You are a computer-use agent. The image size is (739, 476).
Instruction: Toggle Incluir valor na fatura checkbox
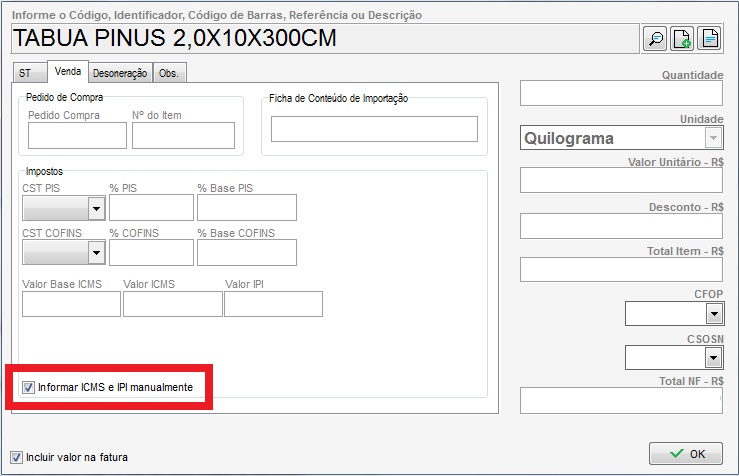pos(16,457)
